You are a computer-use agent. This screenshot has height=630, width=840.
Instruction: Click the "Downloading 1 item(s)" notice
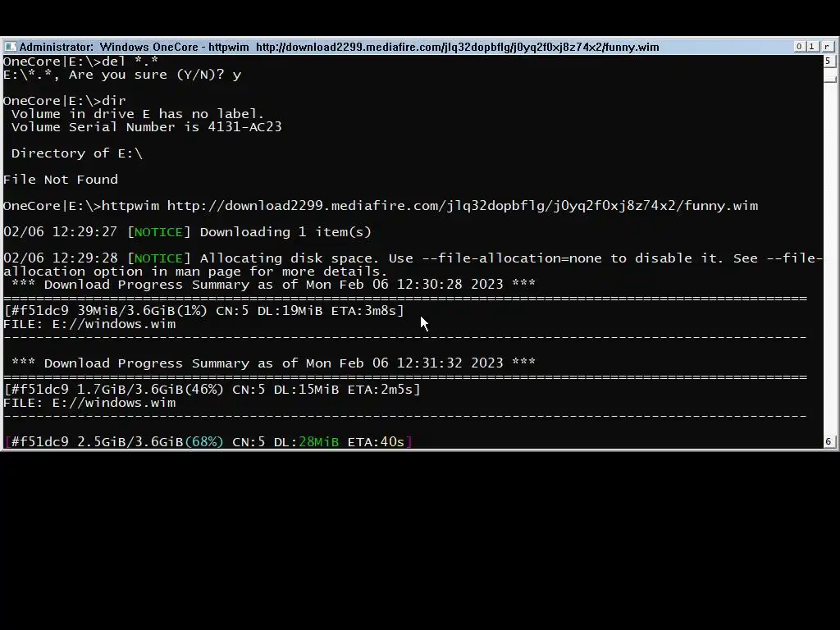pyautogui.click(x=188, y=232)
